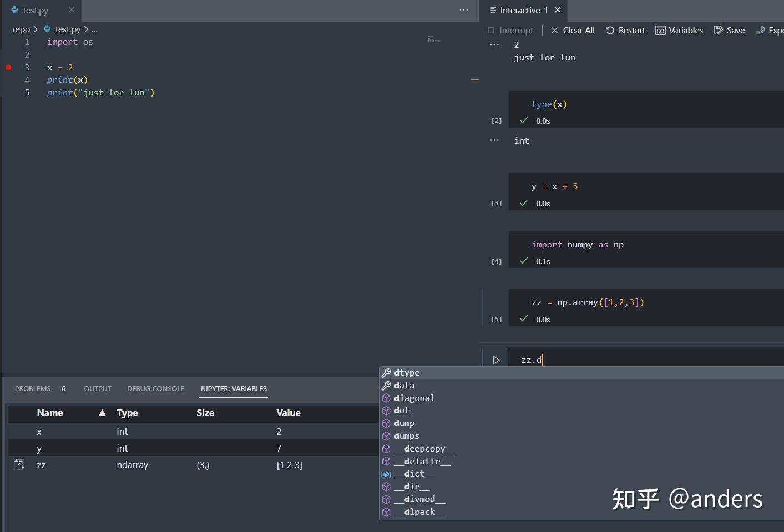Select dtype from the autocomplete list
This screenshot has width=784, height=532.
coord(407,372)
